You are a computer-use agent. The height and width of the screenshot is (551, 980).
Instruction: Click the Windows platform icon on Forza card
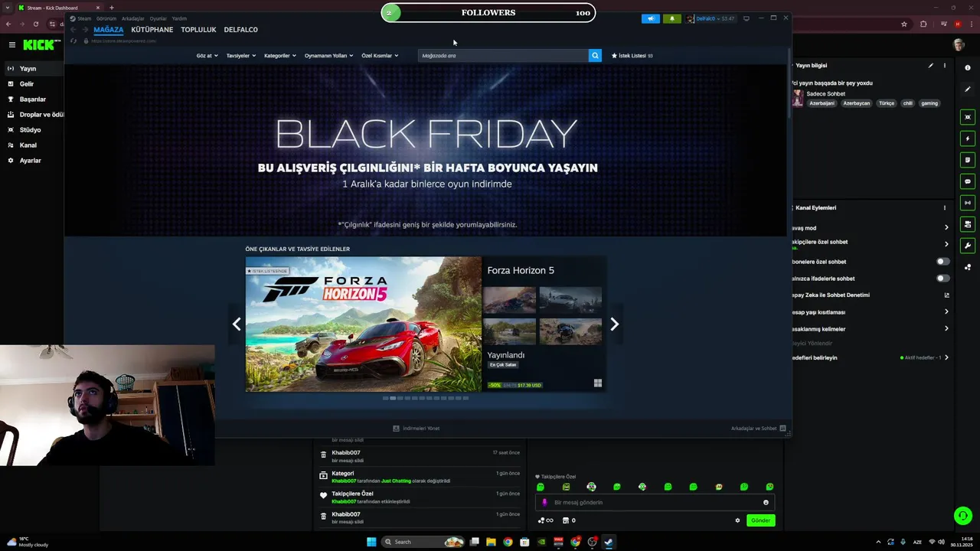[x=597, y=383]
